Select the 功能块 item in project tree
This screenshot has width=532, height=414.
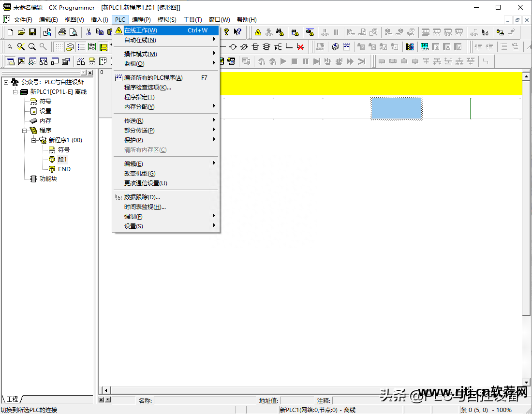pyautogui.click(x=48, y=179)
